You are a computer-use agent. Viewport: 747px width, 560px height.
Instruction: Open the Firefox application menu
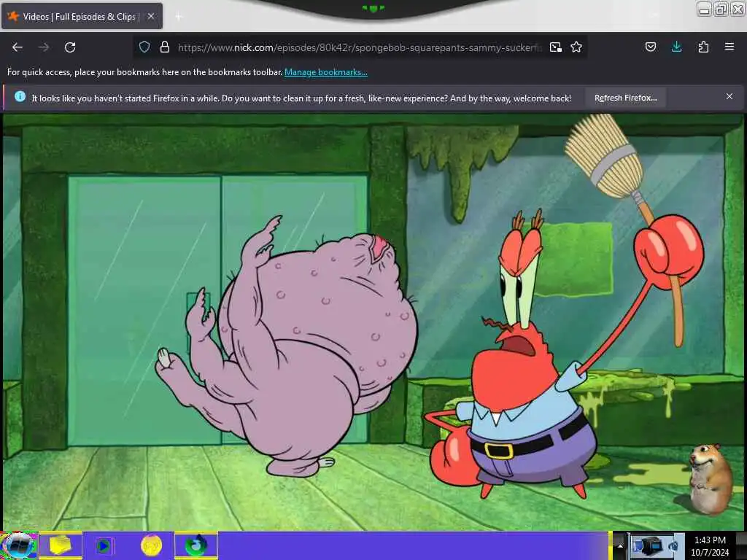pos(729,47)
